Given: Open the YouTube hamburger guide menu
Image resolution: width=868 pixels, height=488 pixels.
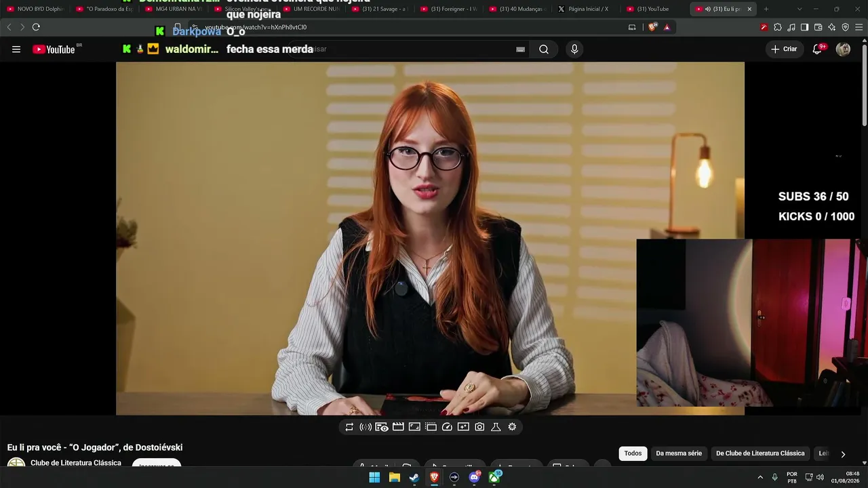Looking at the screenshot, I should coord(16,49).
